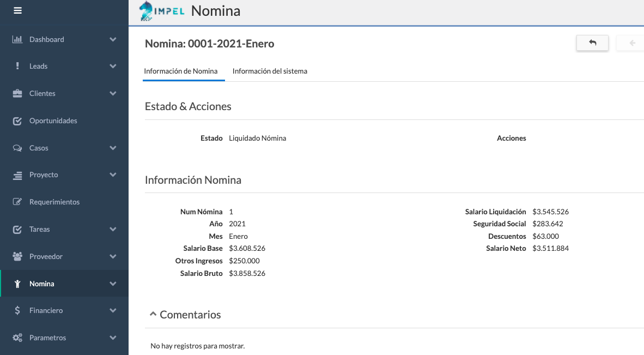Click the Requerimientos edit icon
The image size is (644, 355).
17,202
